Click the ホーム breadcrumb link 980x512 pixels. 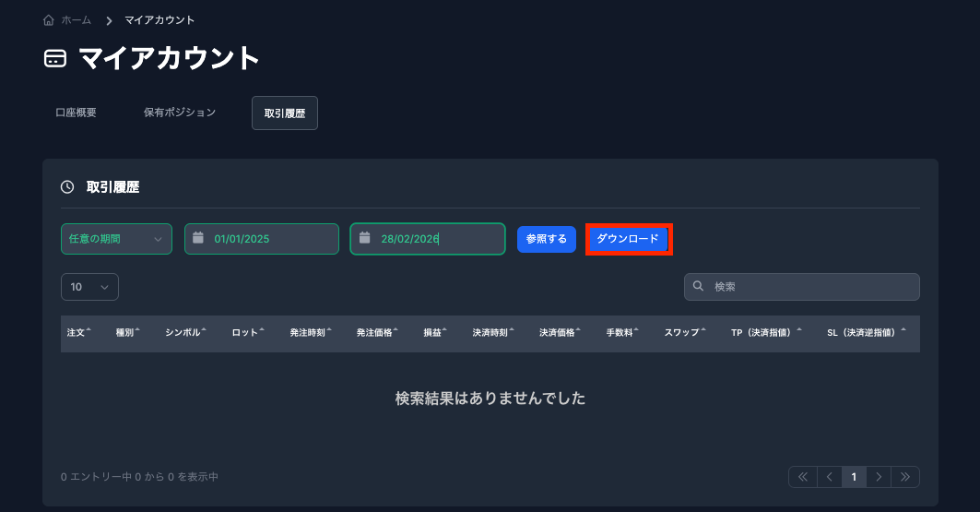(x=77, y=20)
